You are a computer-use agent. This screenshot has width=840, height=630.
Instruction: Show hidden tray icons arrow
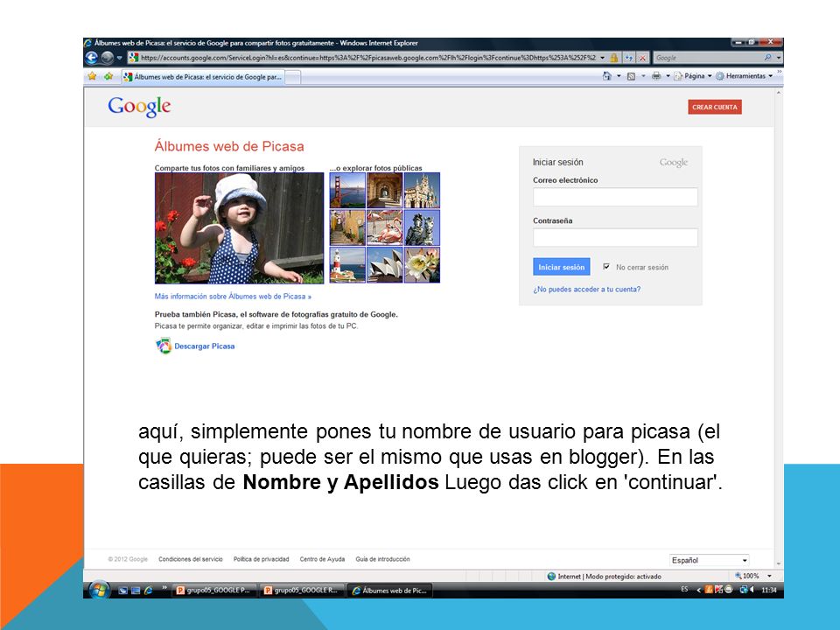[698, 590]
